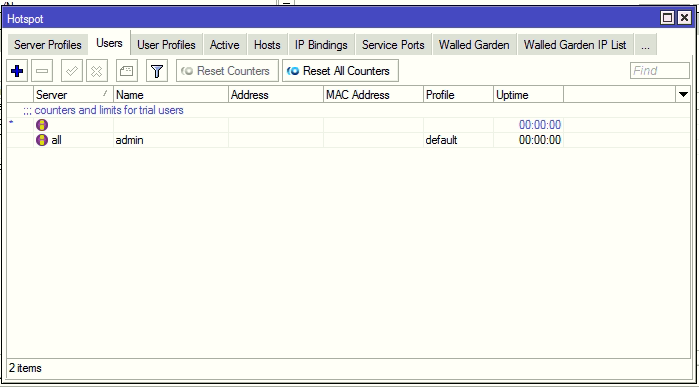Sort by Server column header

click(x=73, y=95)
